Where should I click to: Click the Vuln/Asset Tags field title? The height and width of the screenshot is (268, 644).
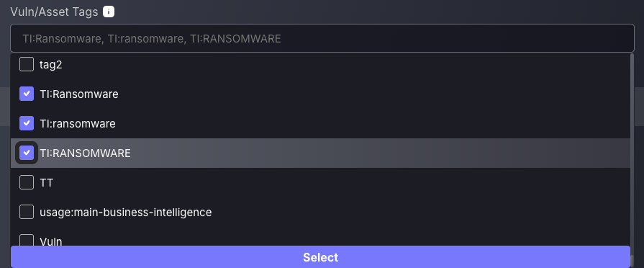coord(54,12)
